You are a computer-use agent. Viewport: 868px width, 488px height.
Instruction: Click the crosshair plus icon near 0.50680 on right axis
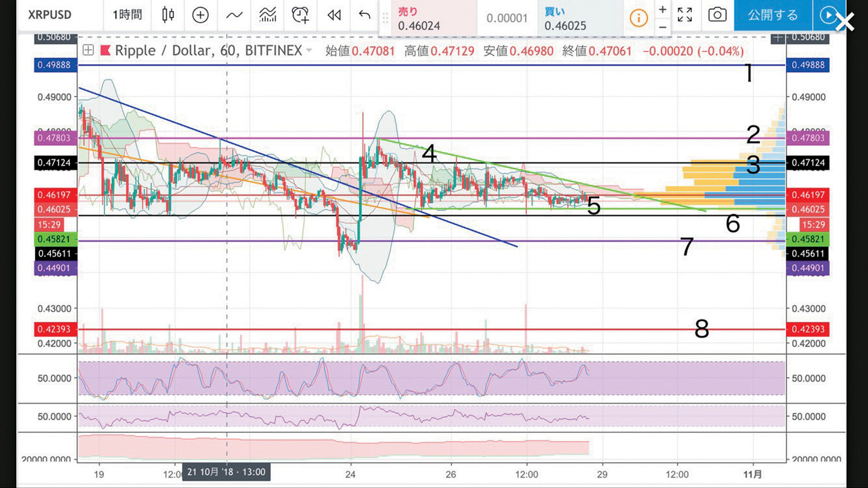(x=778, y=38)
